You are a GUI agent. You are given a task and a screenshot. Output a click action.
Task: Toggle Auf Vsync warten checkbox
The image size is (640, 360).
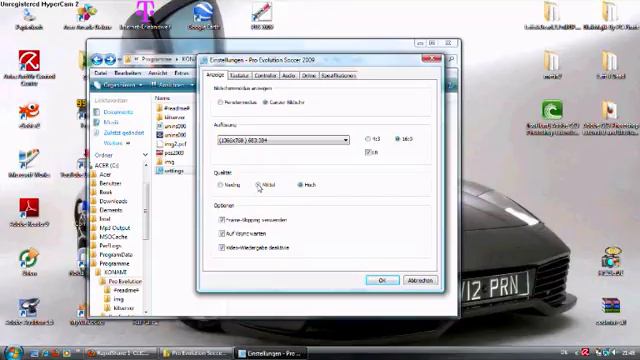pyautogui.click(x=222, y=233)
